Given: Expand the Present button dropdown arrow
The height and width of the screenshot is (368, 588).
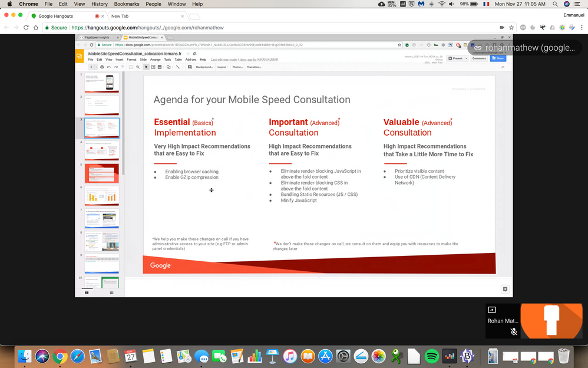Looking at the screenshot, I should [x=466, y=58].
